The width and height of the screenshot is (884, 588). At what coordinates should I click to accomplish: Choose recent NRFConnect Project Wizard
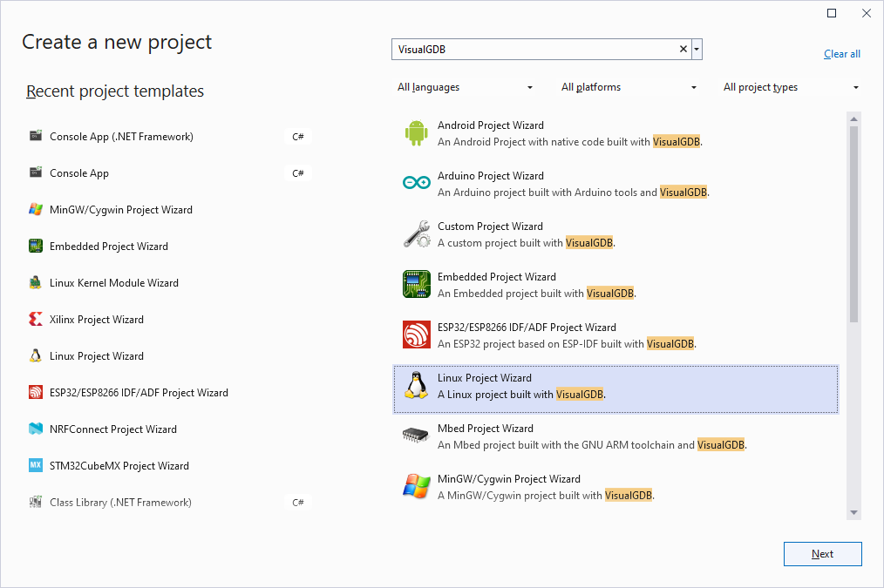click(x=169, y=429)
